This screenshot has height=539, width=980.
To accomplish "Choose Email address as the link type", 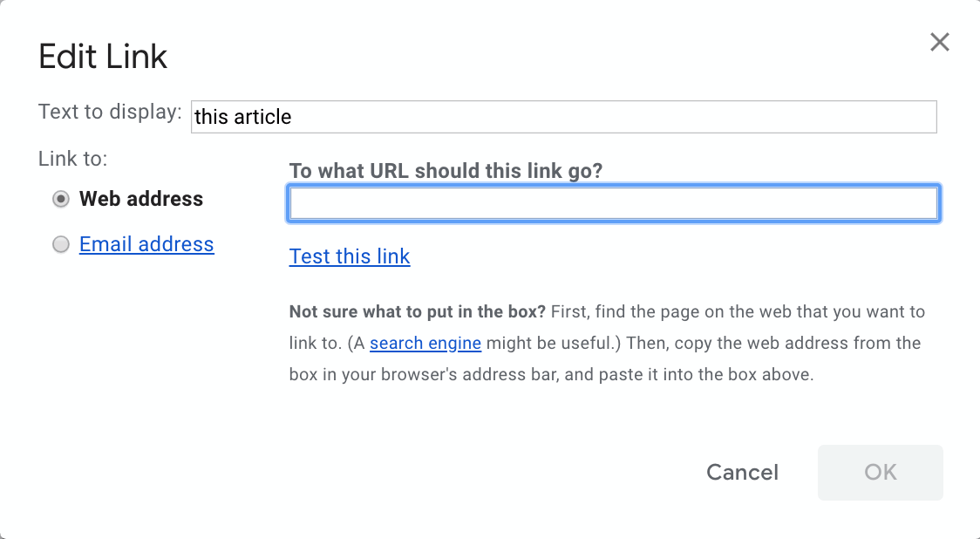I will [x=60, y=244].
